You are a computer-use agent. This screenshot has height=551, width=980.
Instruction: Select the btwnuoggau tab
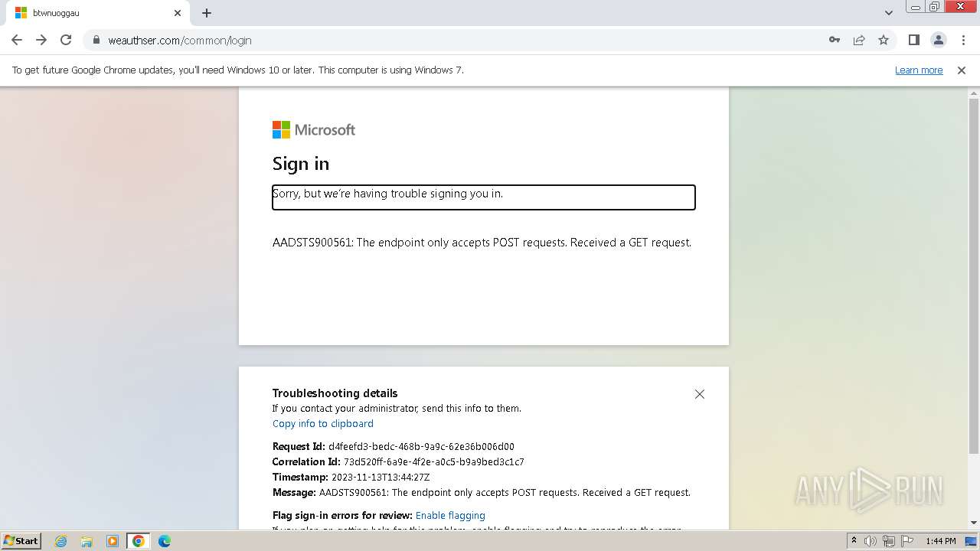tap(96, 13)
